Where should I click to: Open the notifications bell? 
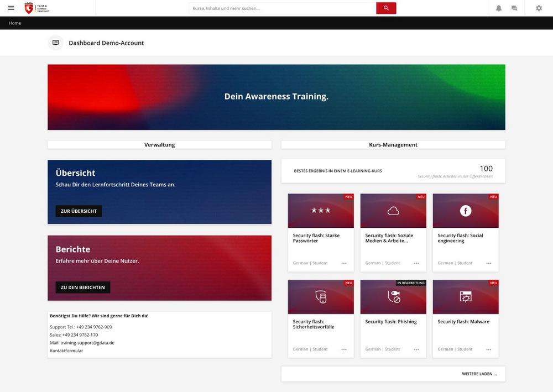(499, 8)
